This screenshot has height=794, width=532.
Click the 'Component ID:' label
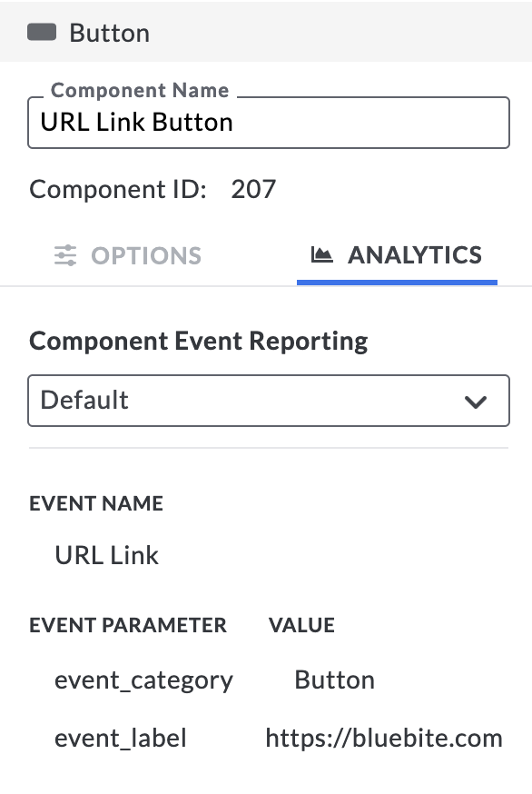[118, 189]
